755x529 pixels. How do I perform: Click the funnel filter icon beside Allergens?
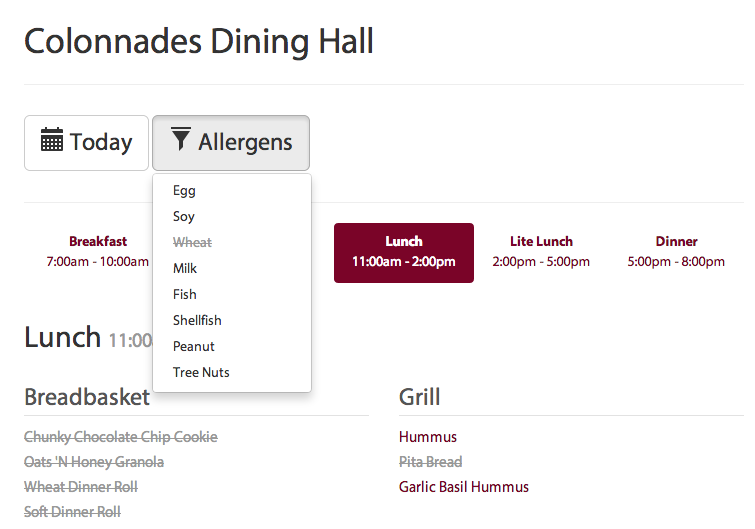click(x=181, y=139)
